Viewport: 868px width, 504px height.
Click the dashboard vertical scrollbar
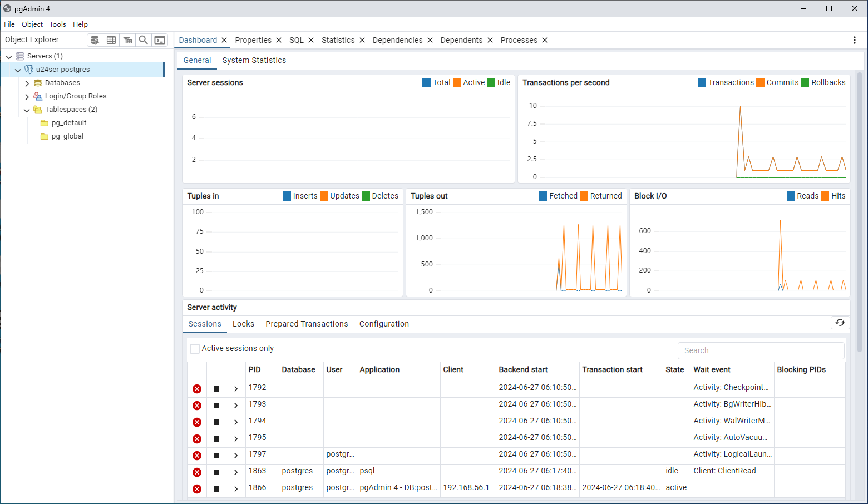click(860, 213)
